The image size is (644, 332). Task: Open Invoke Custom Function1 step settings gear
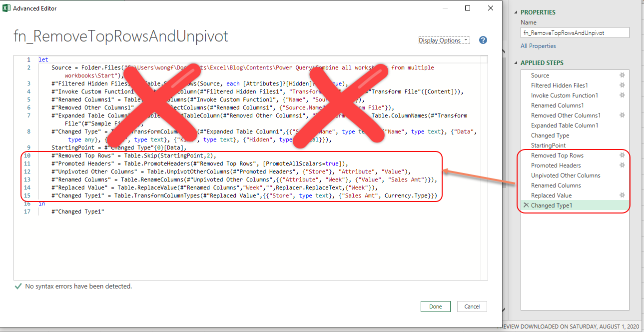pos(622,95)
